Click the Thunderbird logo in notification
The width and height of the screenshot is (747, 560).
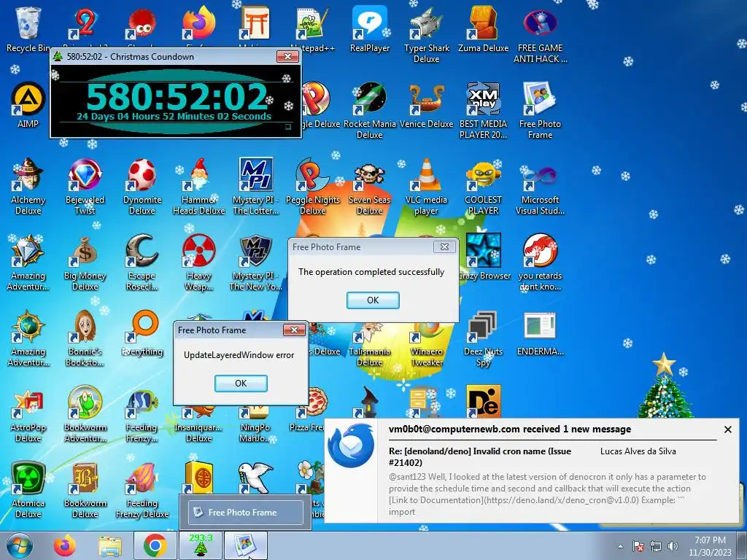(x=351, y=446)
